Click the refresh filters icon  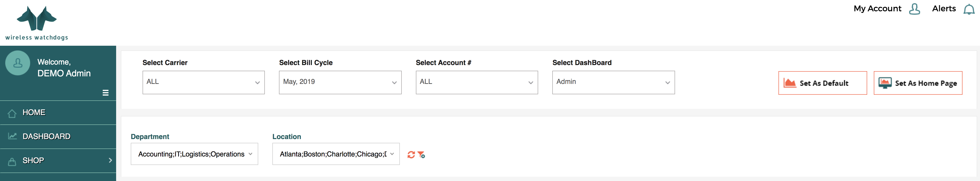[x=411, y=155]
